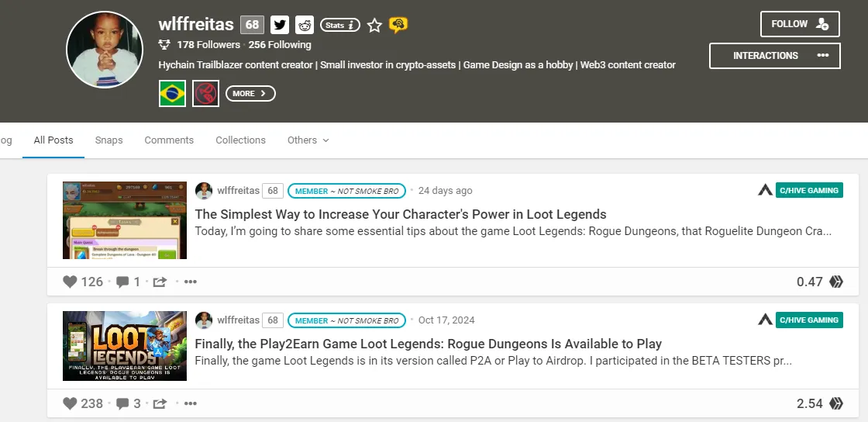Open the Twitter profile icon

point(280,24)
